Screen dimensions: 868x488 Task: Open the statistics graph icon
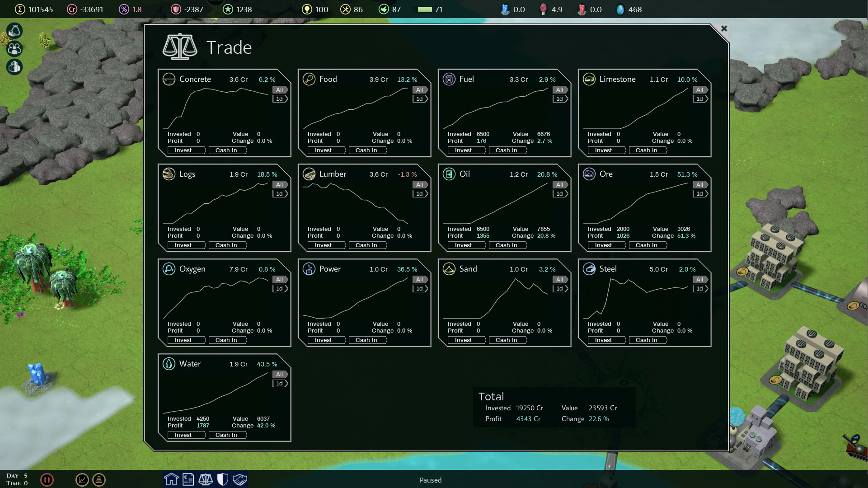pyautogui.click(x=82, y=479)
